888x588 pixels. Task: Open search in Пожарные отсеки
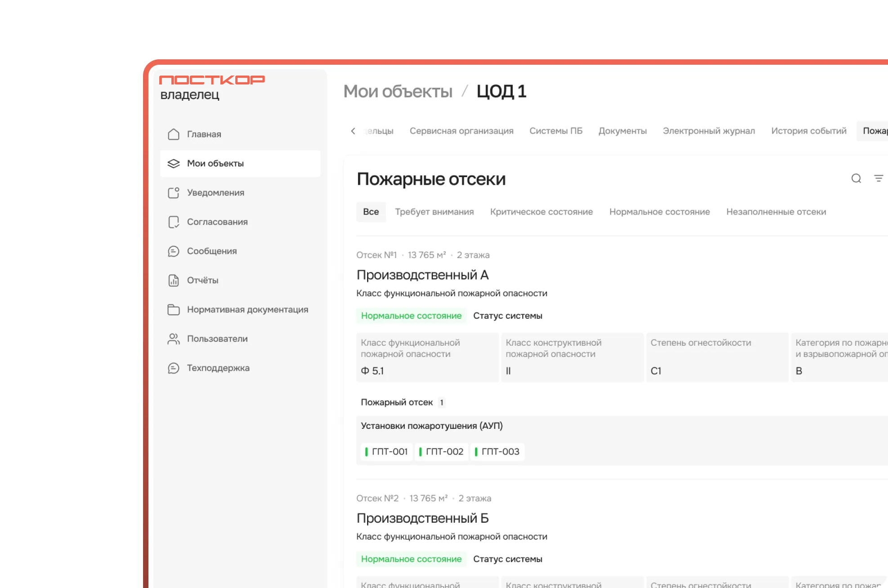(x=856, y=178)
